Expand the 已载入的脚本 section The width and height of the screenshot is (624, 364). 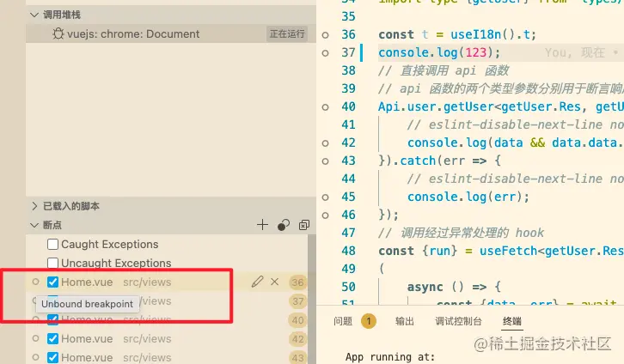(x=34, y=206)
